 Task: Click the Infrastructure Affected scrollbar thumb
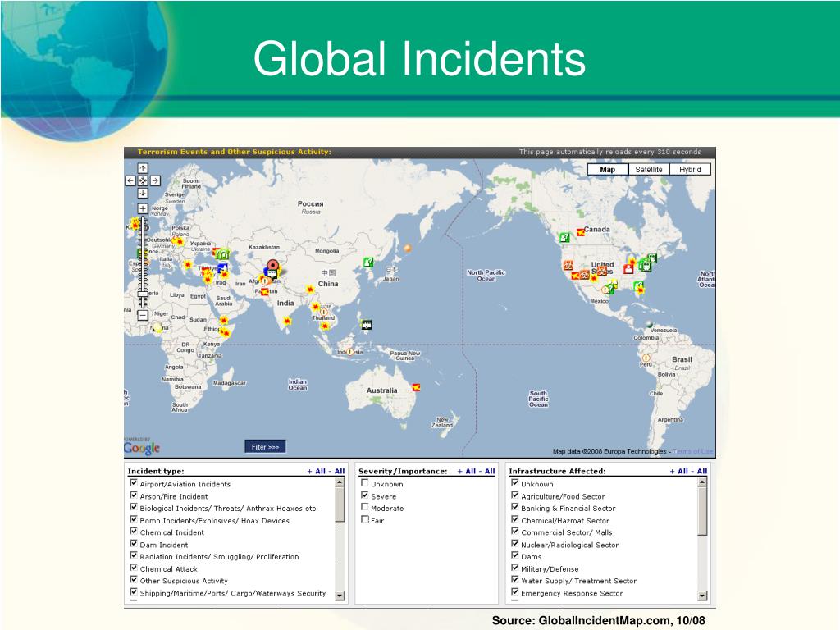[x=702, y=511]
